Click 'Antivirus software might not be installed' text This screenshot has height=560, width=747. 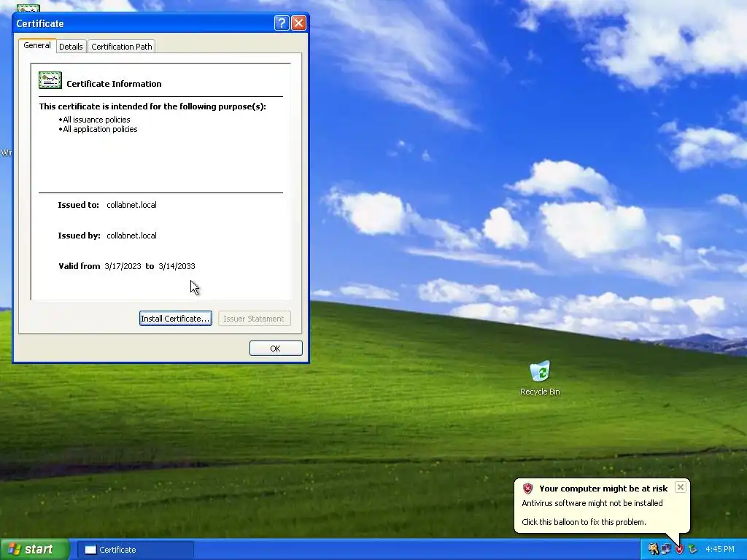pyautogui.click(x=592, y=503)
